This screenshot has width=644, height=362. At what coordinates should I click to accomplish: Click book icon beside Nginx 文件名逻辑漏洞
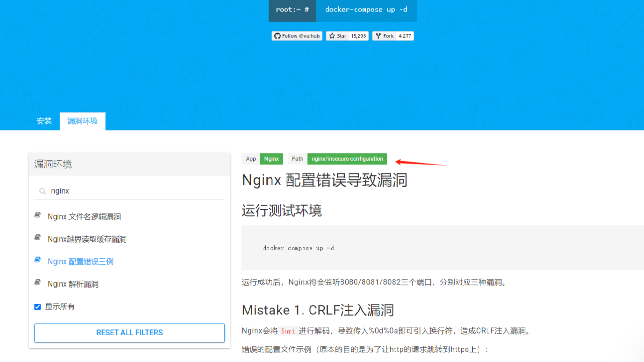click(x=38, y=215)
